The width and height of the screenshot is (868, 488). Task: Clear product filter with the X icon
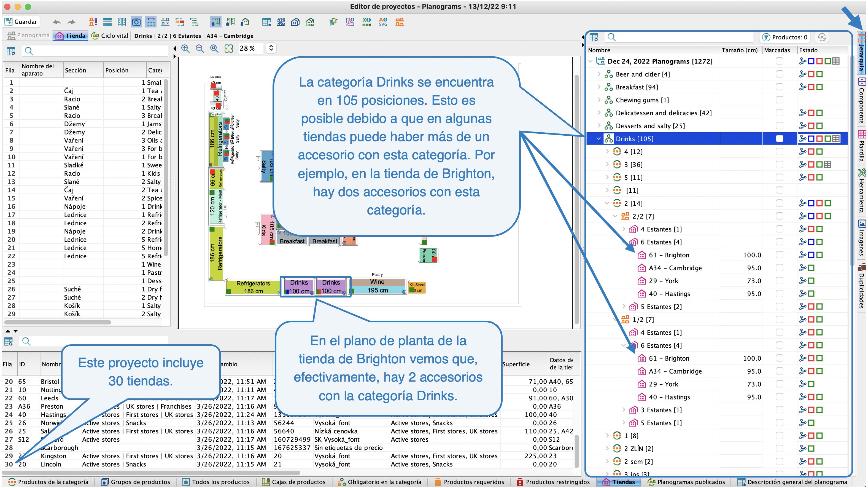pyautogui.click(x=822, y=37)
